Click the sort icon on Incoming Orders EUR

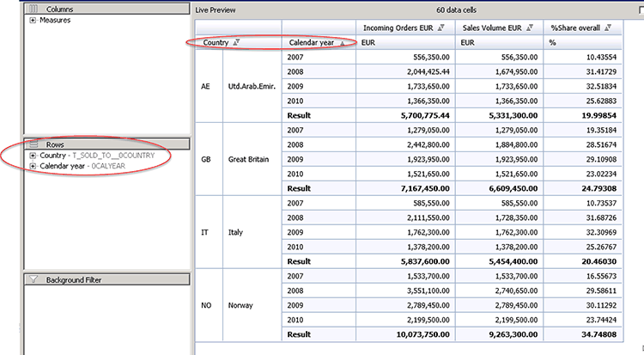(440, 28)
